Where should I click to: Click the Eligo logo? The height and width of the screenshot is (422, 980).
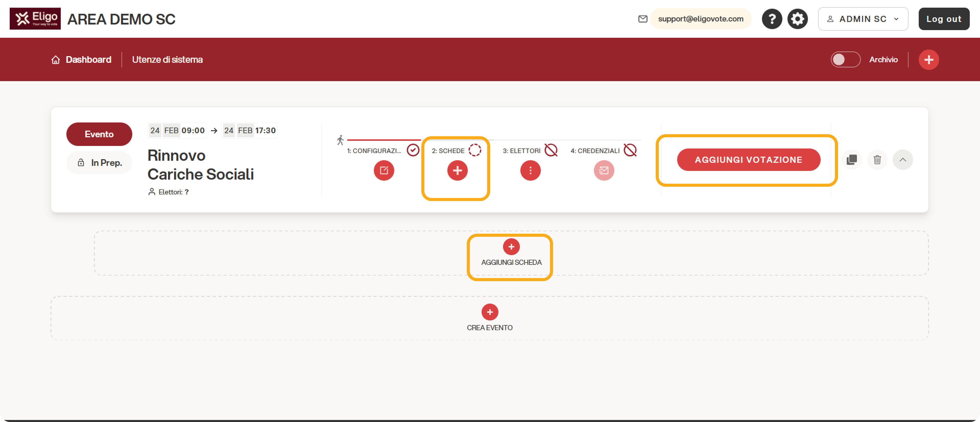click(35, 19)
